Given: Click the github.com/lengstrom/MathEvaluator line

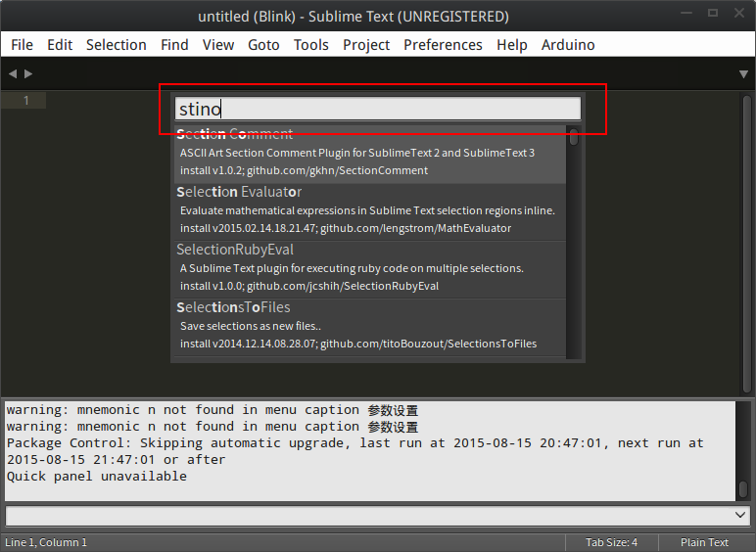Looking at the screenshot, I should click(x=346, y=228).
